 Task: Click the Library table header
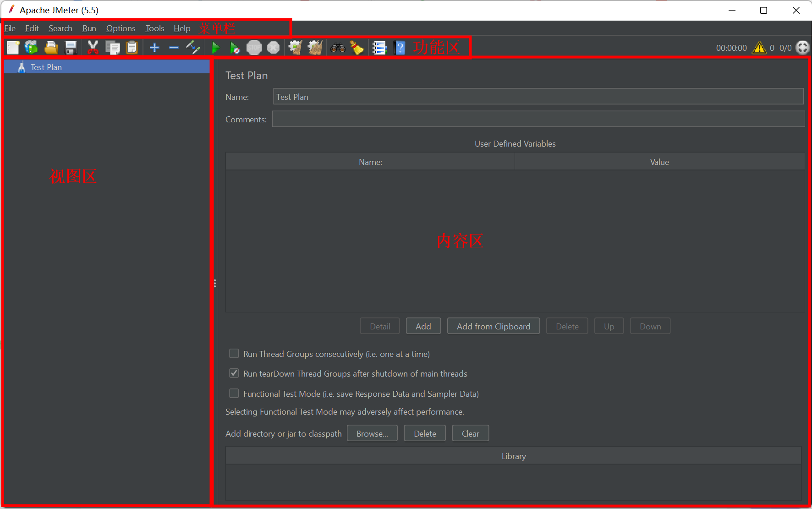(x=513, y=456)
